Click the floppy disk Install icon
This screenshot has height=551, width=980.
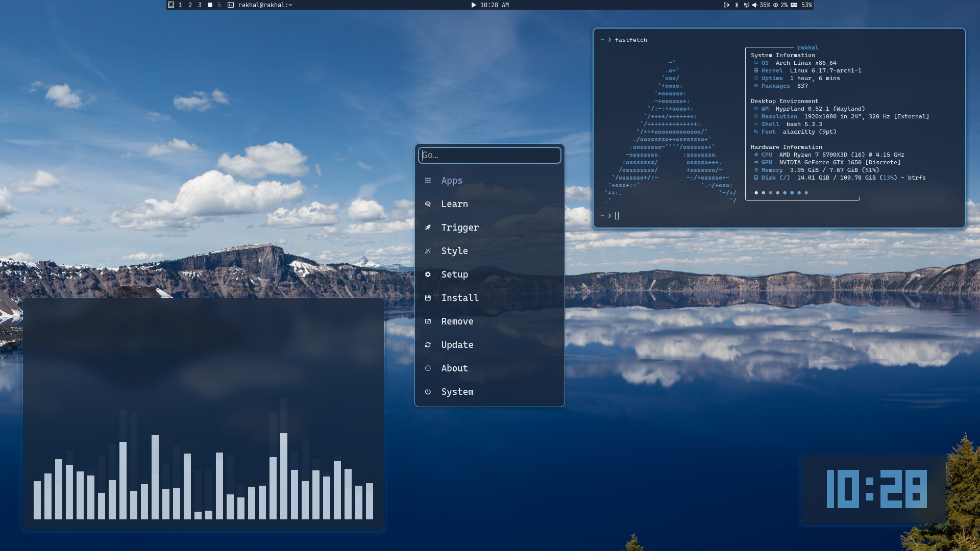click(428, 298)
